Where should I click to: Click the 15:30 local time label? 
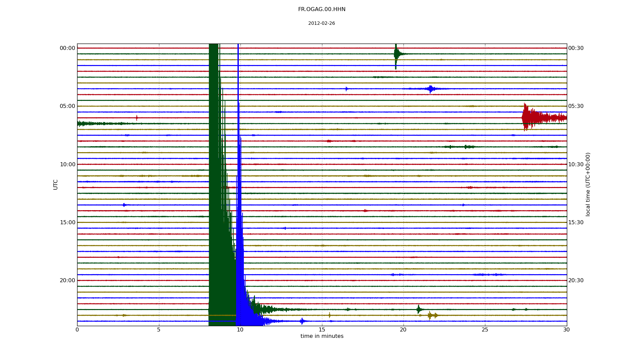pyautogui.click(x=576, y=223)
